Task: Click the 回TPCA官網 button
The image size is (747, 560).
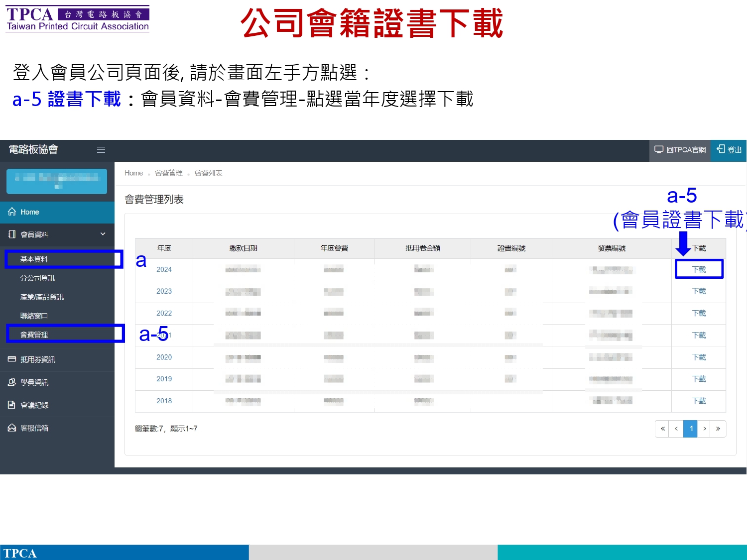Action: point(680,150)
